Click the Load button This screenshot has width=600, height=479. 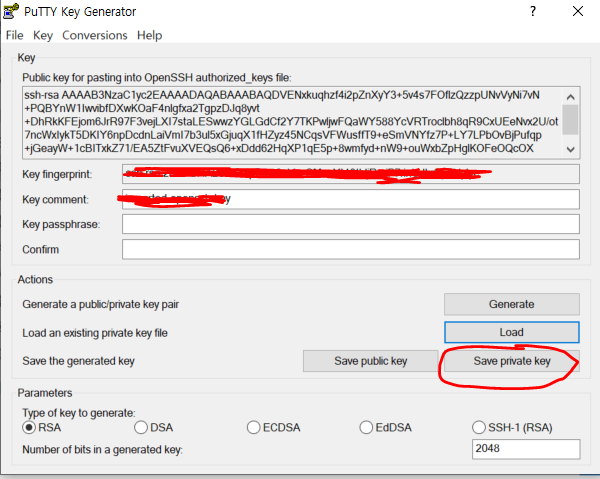(x=512, y=332)
